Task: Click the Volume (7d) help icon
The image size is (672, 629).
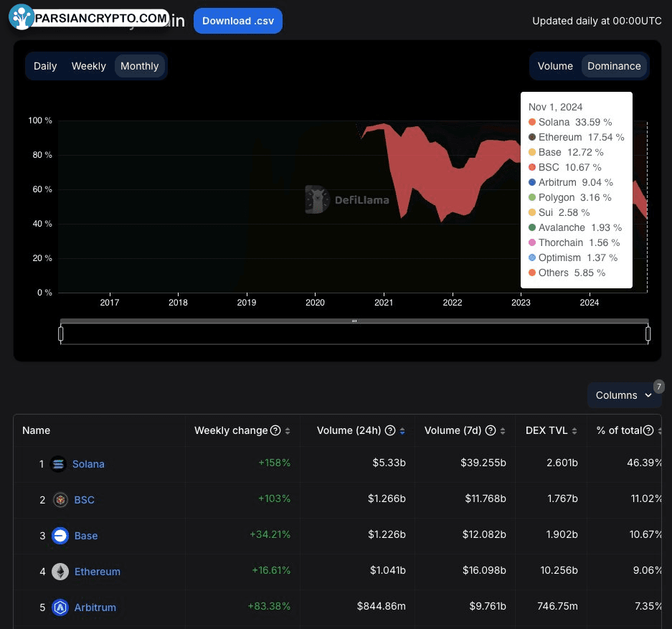Action: point(491,430)
